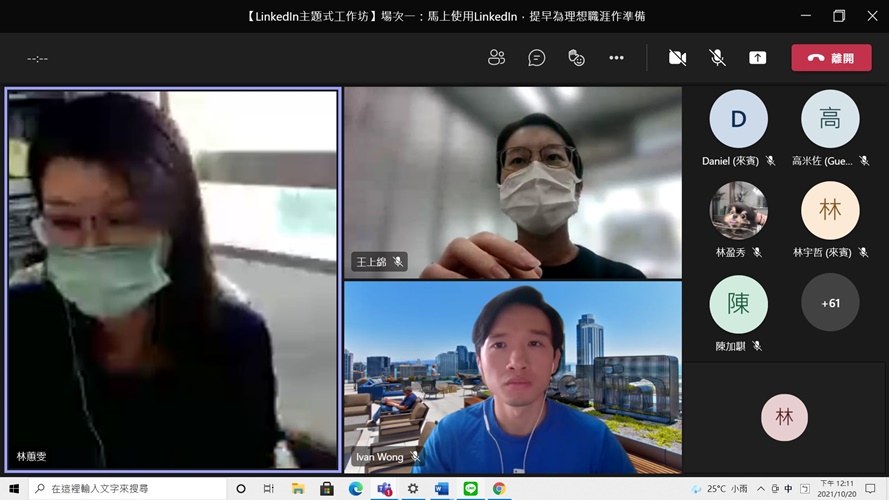Open Google Chrome from the taskbar
The height and width of the screenshot is (500, 889).
[x=499, y=489]
